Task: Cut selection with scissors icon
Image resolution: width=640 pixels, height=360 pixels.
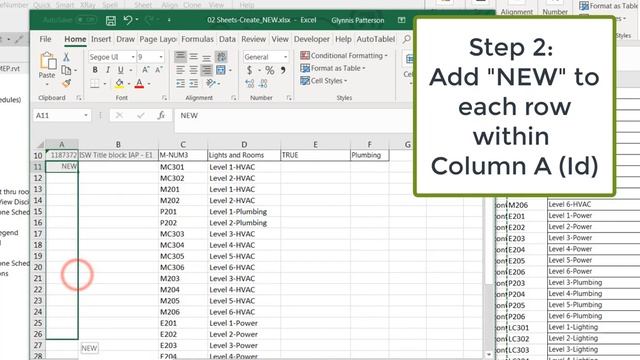Action: [x=66, y=57]
